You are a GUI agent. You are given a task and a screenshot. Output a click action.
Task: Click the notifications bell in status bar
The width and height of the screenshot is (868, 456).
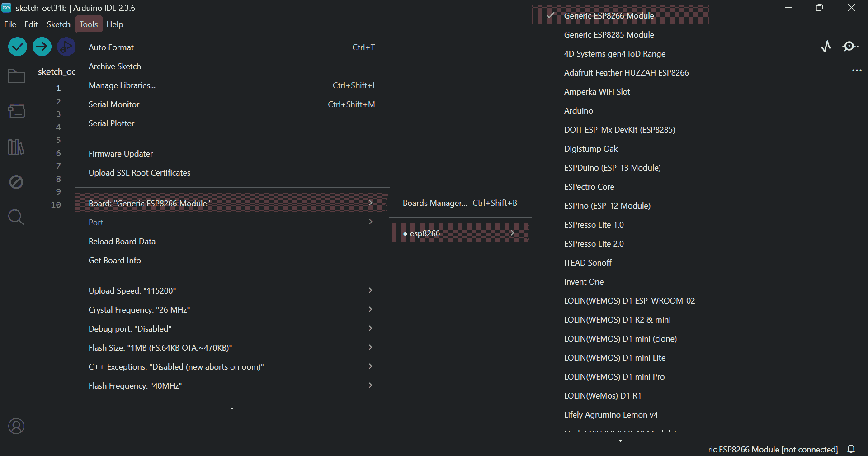[x=851, y=449]
